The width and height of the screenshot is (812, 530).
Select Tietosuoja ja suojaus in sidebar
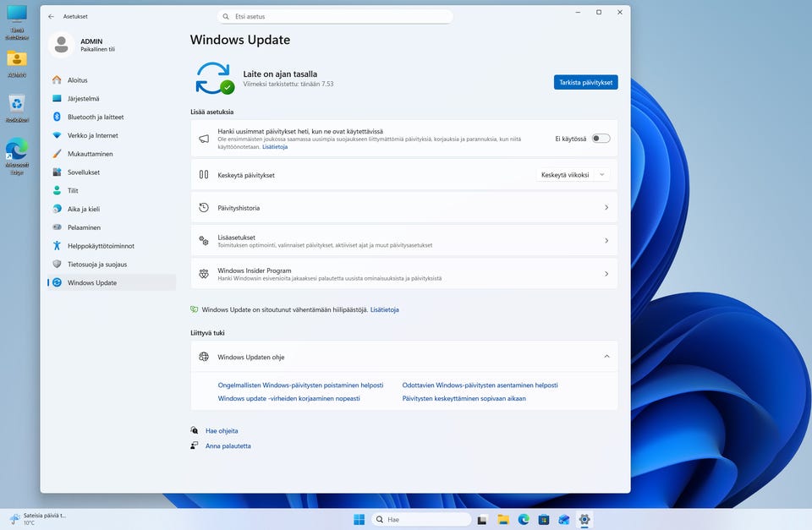click(x=112, y=264)
